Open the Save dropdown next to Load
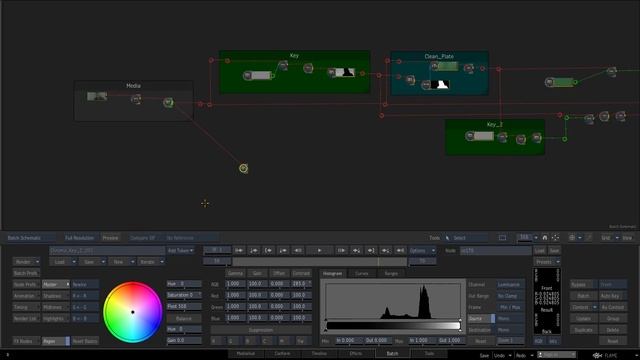Image resolution: width=640 pixels, height=360 pixels. (92, 262)
